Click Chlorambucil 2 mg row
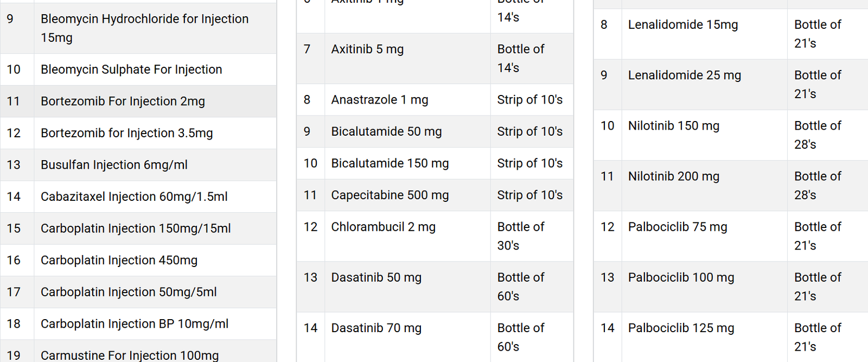 tap(435, 236)
